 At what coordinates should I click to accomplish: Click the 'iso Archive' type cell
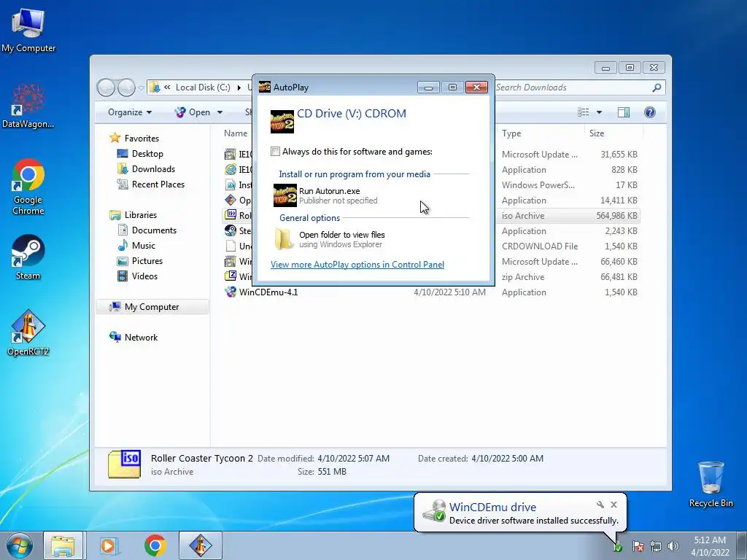click(522, 216)
